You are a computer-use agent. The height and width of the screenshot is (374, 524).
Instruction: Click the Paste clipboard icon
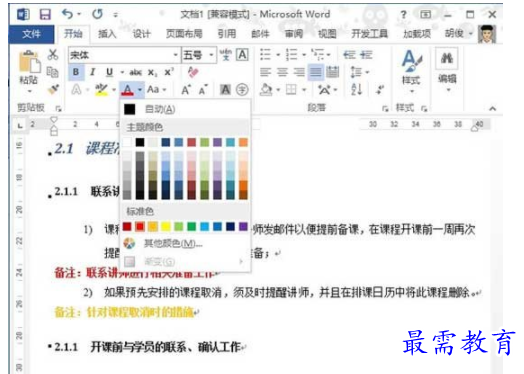[29, 62]
